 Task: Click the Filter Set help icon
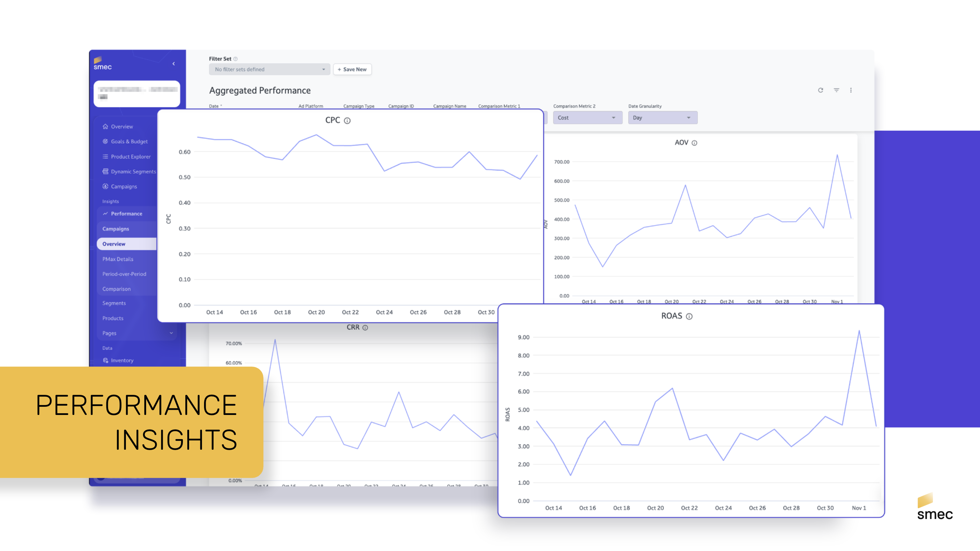(235, 59)
